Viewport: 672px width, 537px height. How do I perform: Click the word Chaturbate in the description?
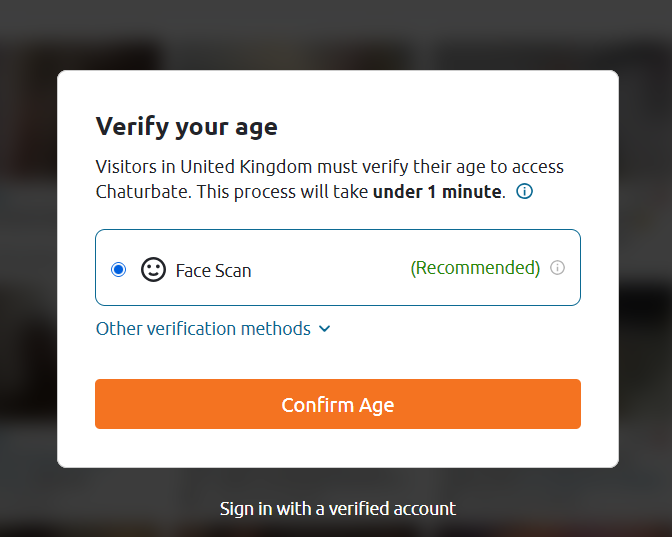[x=143, y=192]
